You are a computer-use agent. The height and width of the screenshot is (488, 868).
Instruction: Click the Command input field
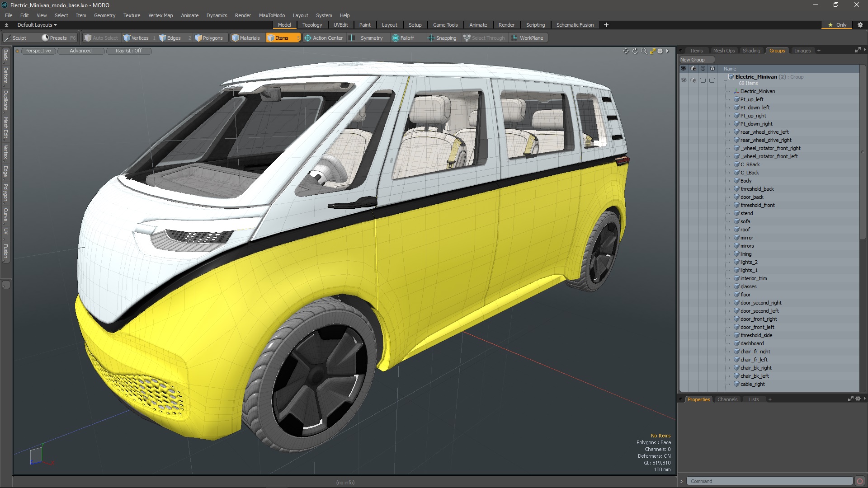tap(769, 481)
